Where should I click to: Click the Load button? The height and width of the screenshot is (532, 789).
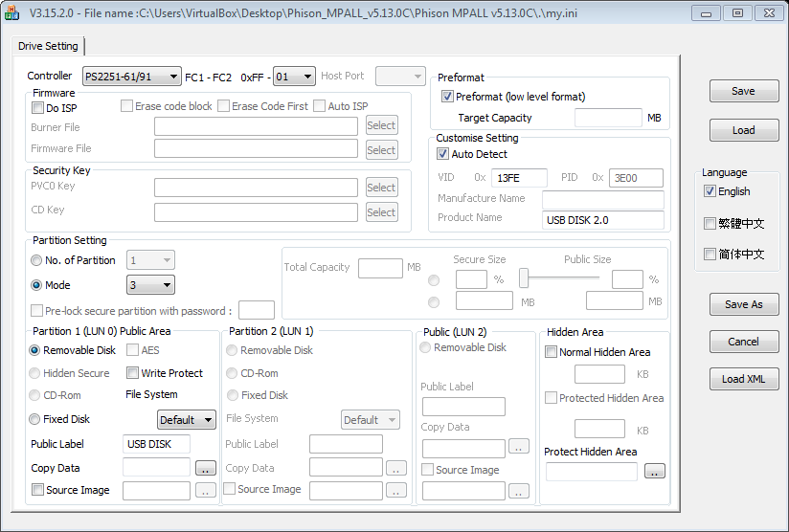click(x=744, y=130)
